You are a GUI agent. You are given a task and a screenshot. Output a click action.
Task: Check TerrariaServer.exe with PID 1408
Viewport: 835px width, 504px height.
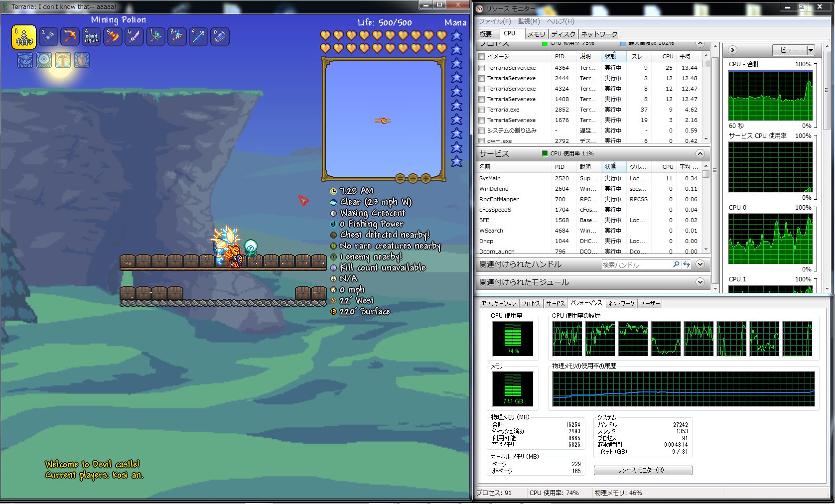pos(482,99)
